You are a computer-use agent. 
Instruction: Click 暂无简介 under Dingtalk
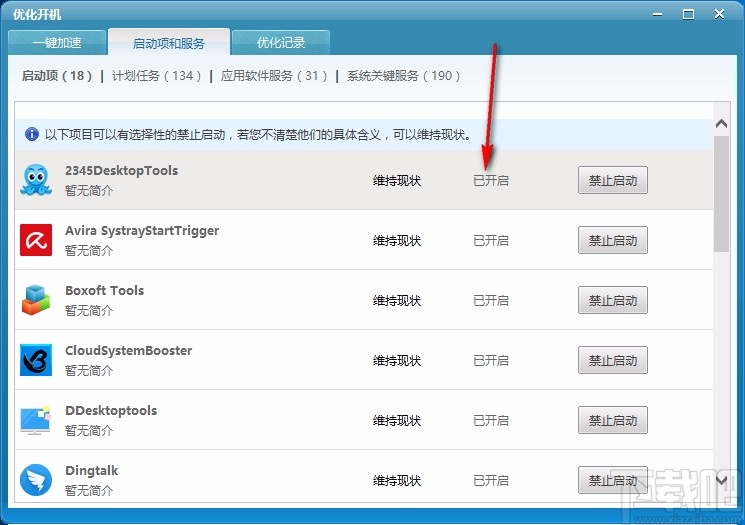pyautogui.click(x=89, y=490)
